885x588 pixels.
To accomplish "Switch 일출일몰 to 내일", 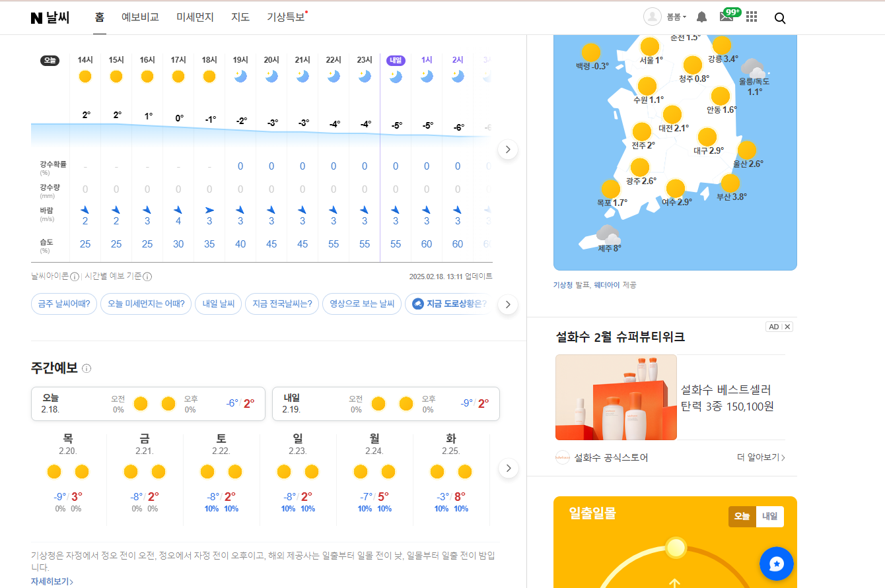I will [x=770, y=517].
